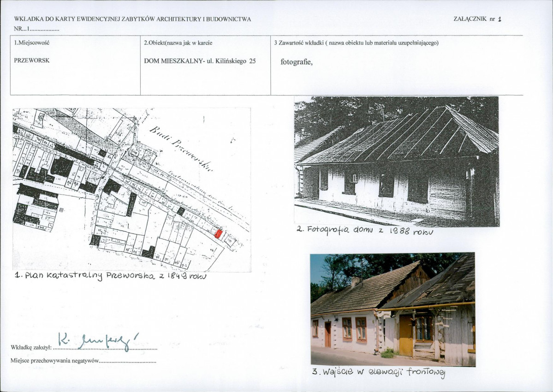Click the 1988 black-and-white house photograph
This screenshot has width=553, height=392.
(397, 161)
